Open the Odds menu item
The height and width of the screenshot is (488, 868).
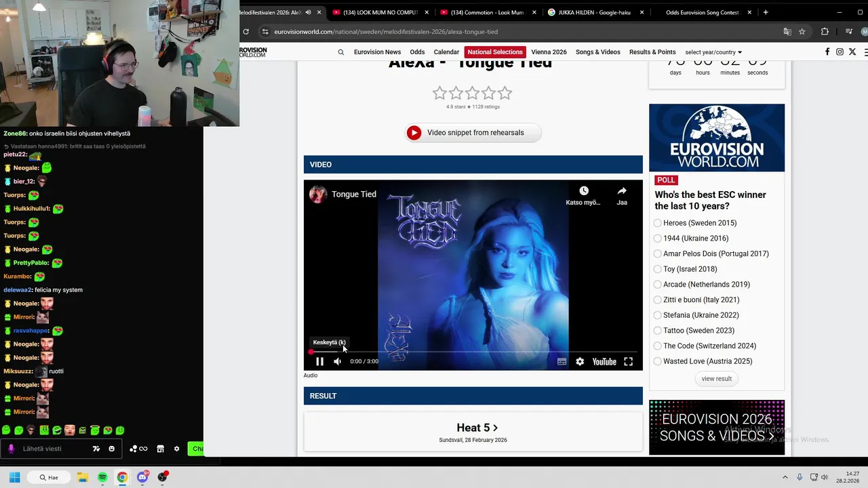417,52
